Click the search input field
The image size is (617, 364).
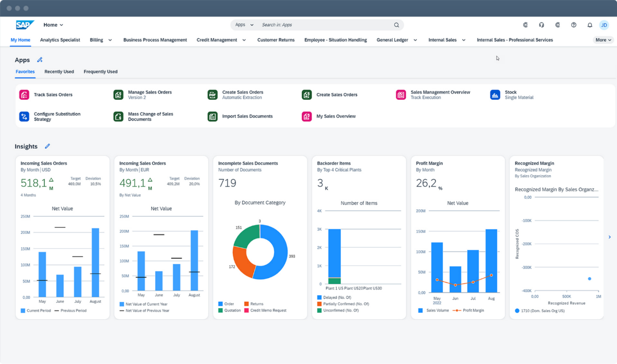[x=324, y=25]
